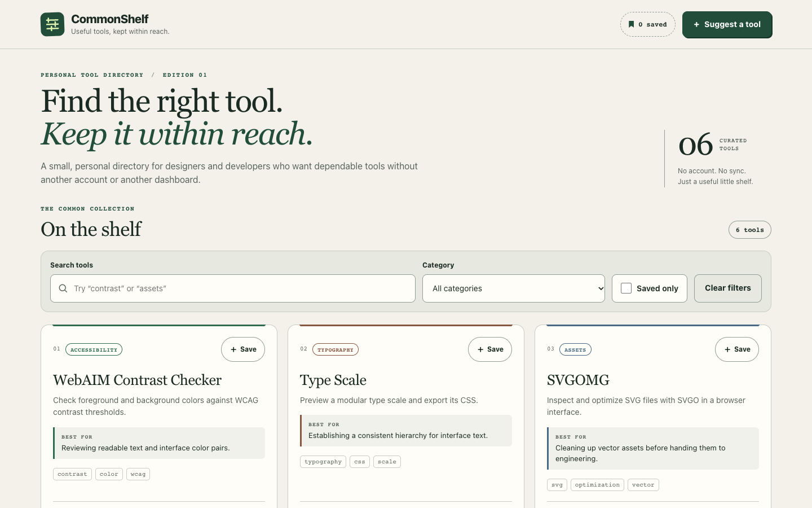
Task: Save the SVGOMG tool
Action: (x=737, y=349)
